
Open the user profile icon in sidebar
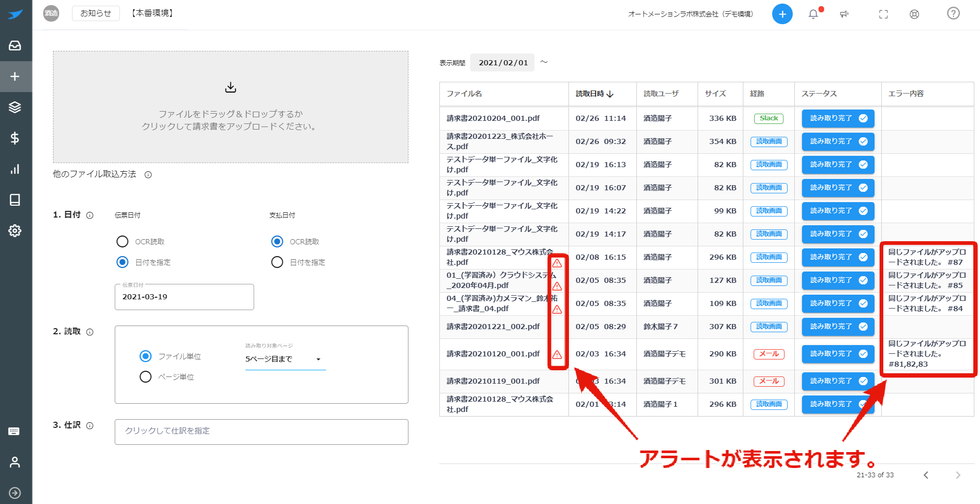(15, 462)
